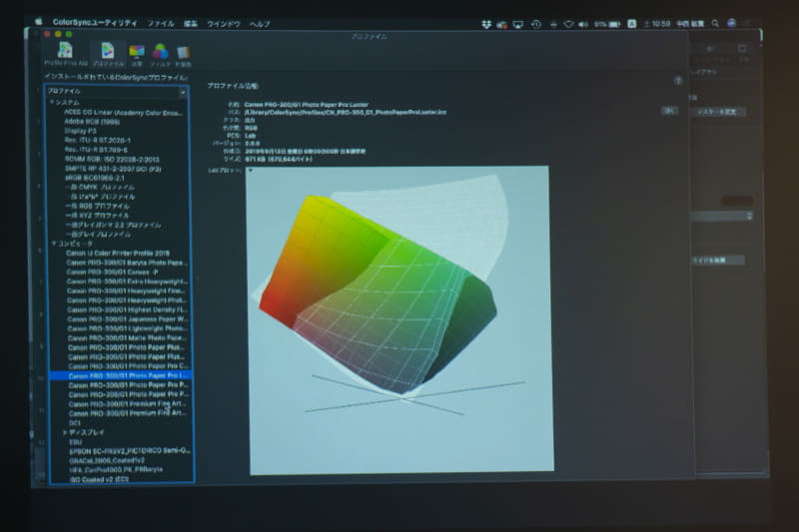Expand the ディスプレイ group
Image resolution: width=799 pixels, height=532 pixels.
(x=65, y=432)
